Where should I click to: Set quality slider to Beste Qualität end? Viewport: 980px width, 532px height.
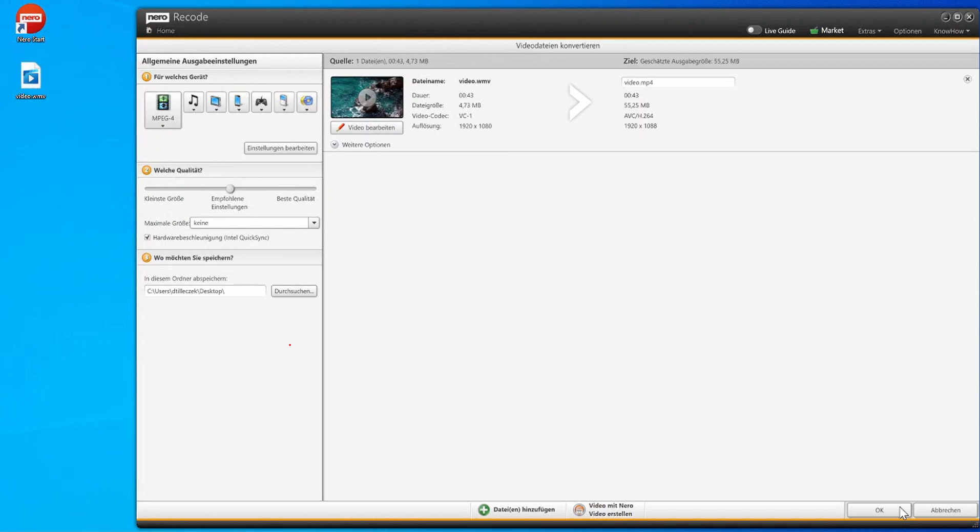click(x=315, y=188)
